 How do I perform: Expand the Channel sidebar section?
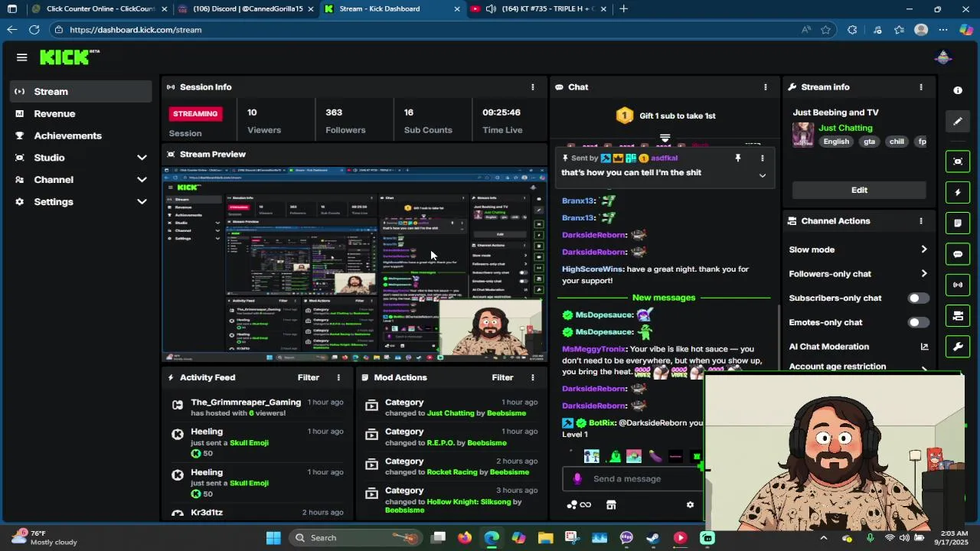[142, 180]
